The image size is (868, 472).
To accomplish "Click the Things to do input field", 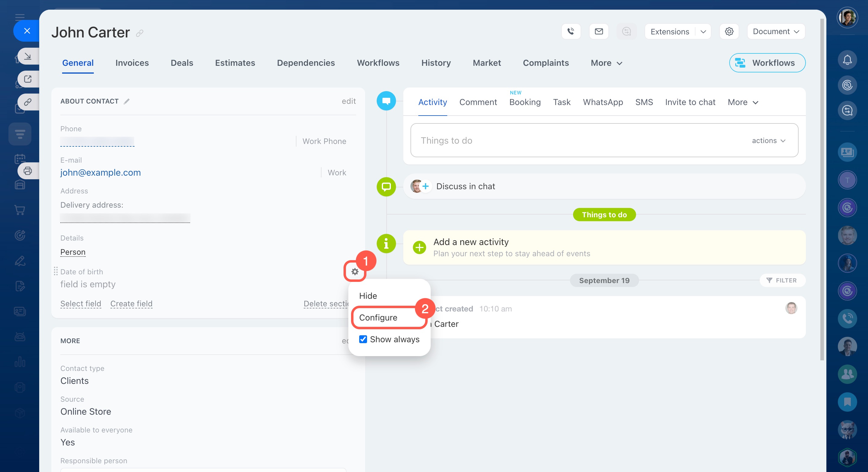I will [573, 141].
